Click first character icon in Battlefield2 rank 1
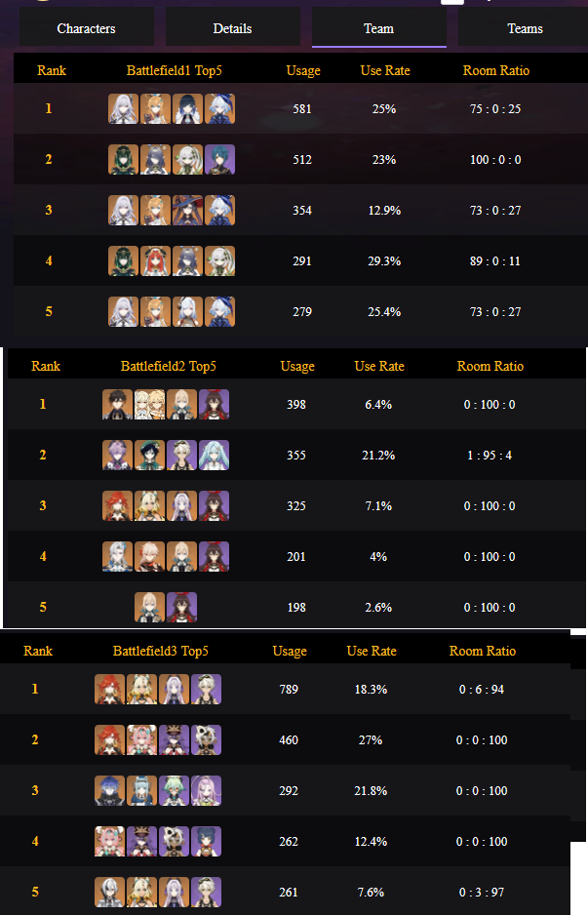 117,404
